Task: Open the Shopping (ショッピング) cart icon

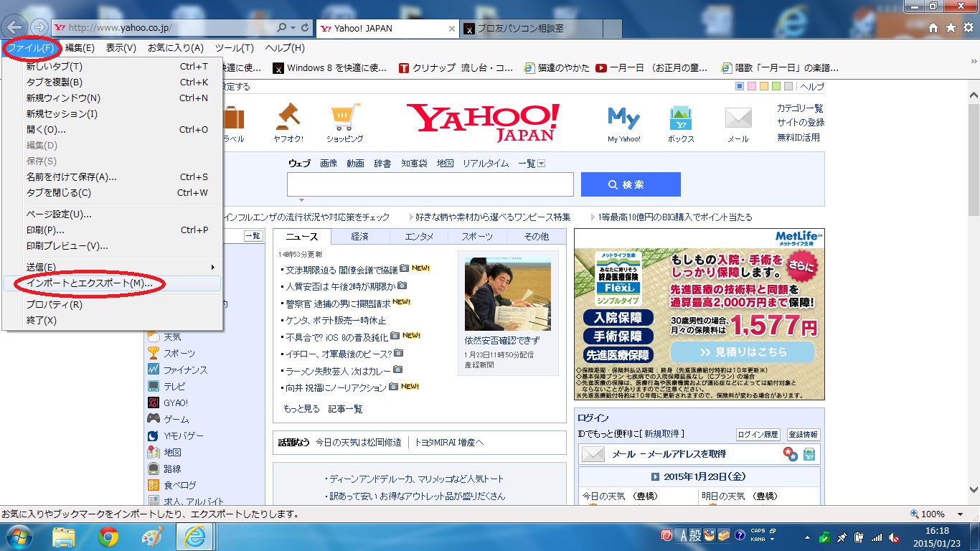Action: [345, 117]
